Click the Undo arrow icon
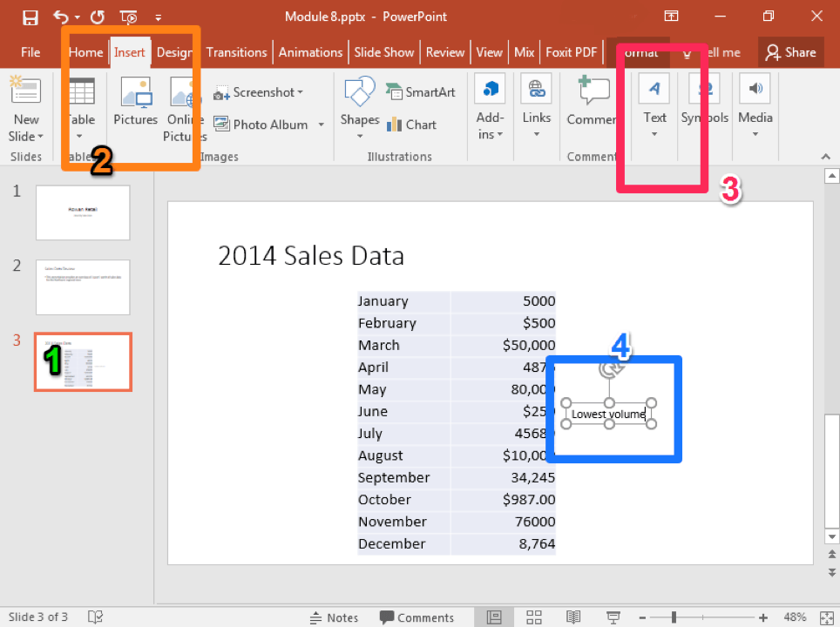The image size is (840, 627). tap(60, 17)
